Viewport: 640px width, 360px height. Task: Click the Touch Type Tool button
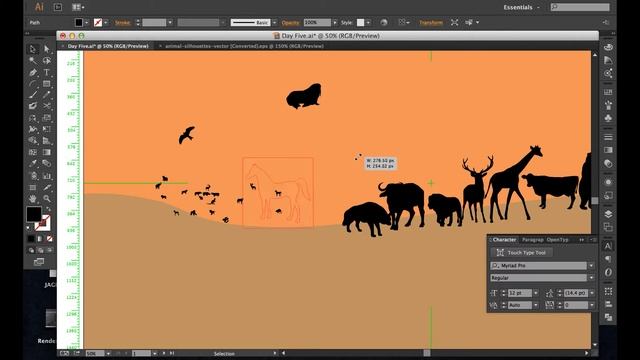(521, 253)
